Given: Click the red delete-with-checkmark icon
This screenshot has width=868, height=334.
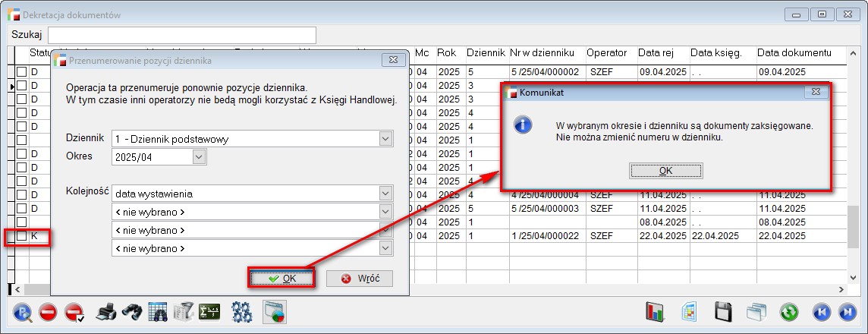Looking at the screenshot, I should [x=74, y=311].
